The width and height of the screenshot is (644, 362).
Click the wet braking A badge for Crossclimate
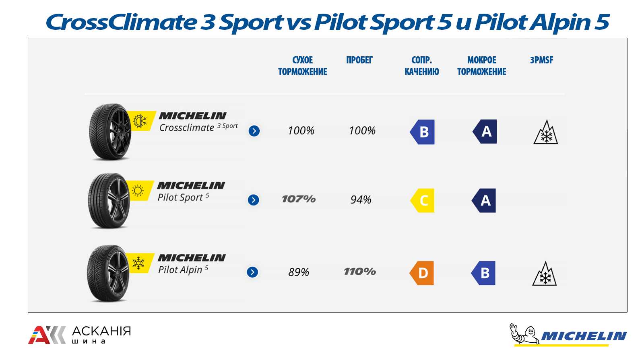point(485,132)
